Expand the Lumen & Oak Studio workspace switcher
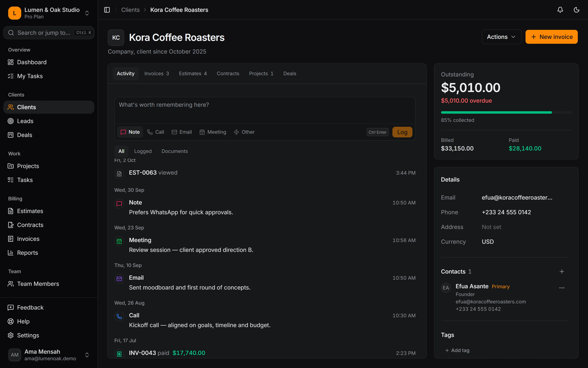This screenshot has height=368, width=588. (x=49, y=13)
